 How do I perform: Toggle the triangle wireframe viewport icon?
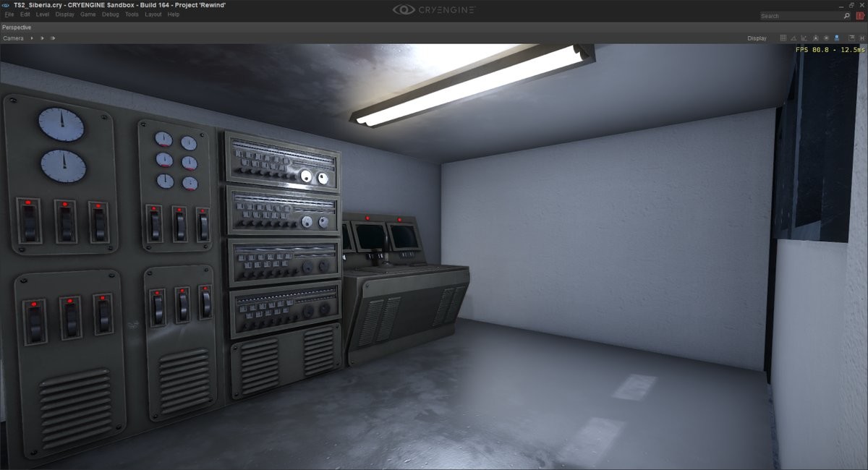(x=793, y=38)
